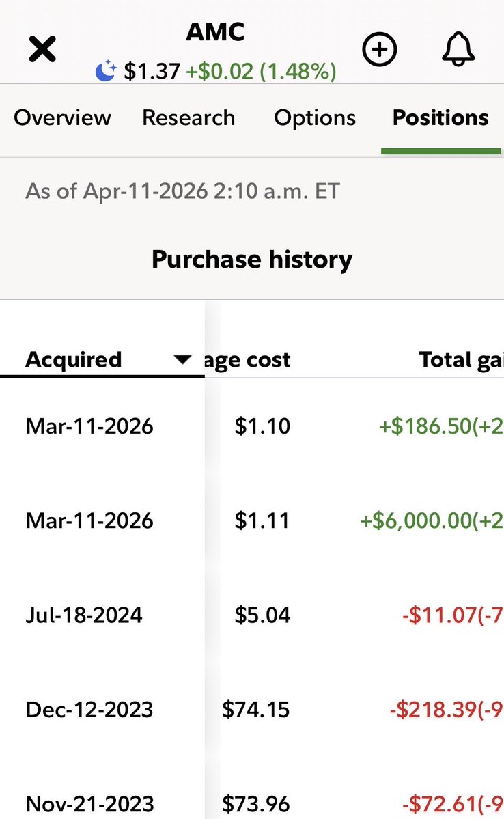Tap the Nov-21-2023 purchase lot

pos(89,803)
